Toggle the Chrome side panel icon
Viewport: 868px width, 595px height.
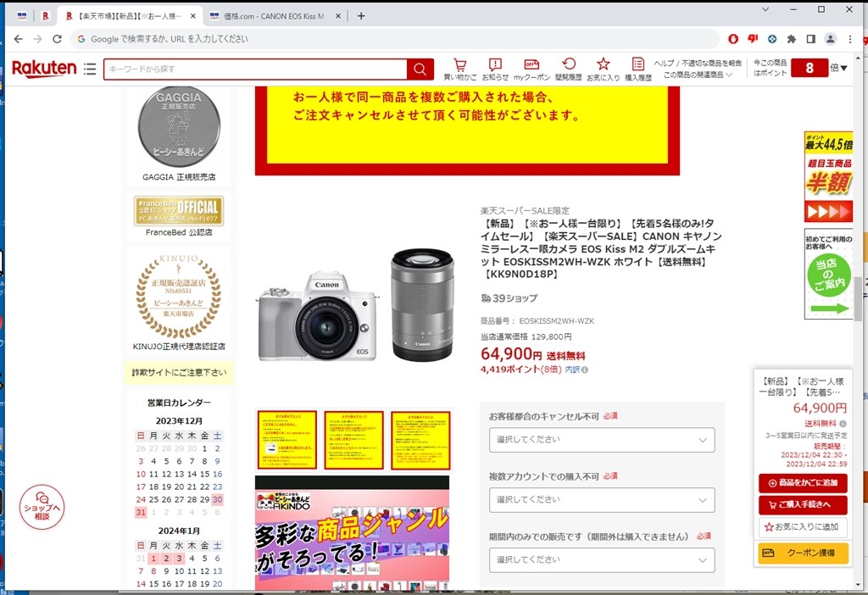pos(811,39)
